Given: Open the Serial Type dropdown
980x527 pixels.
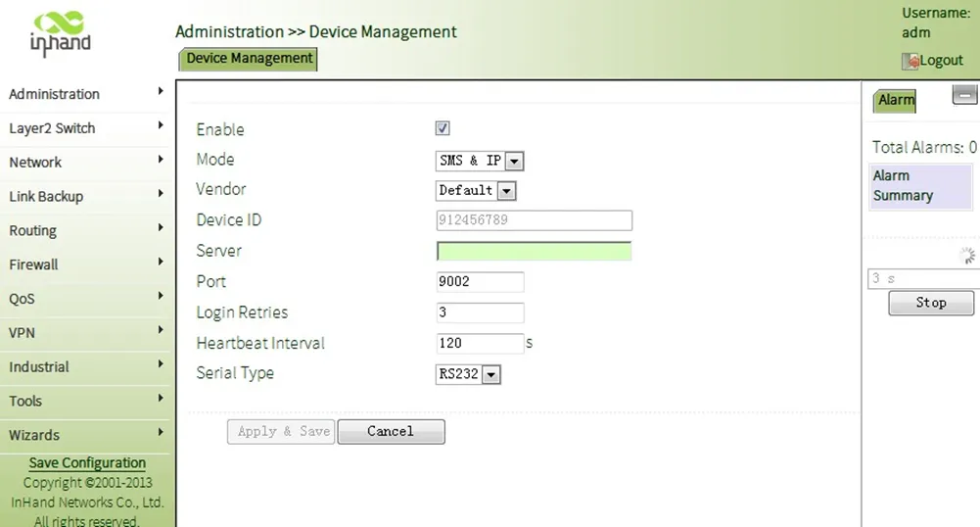Looking at the screenshot, I should pos(468,374).
